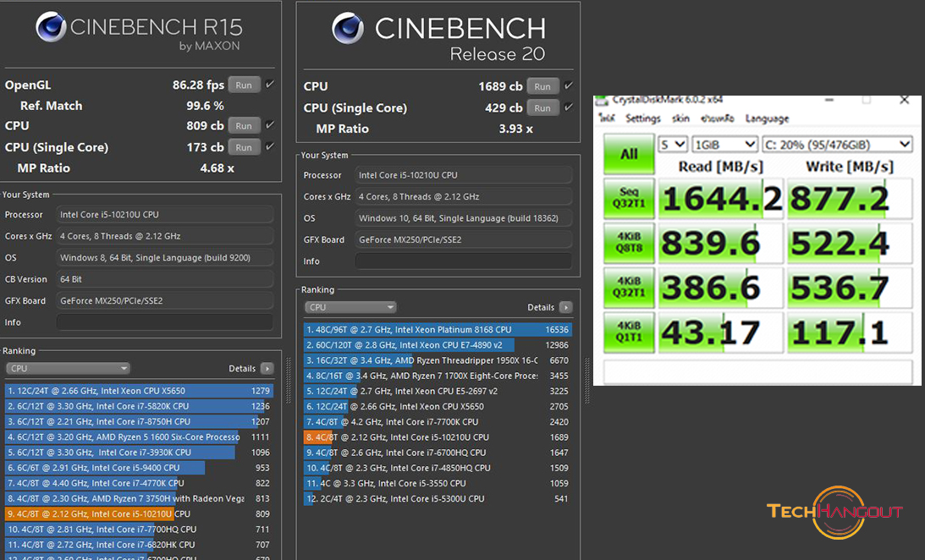
Task: Open the first (File) menu in CrystalDiskMark
Action: click(x=608, y=118)
